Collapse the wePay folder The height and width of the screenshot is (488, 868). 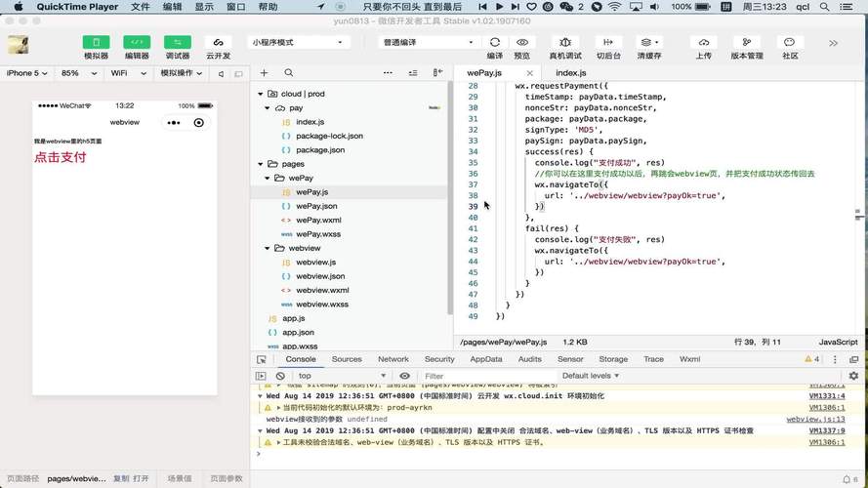click(268, 179)
